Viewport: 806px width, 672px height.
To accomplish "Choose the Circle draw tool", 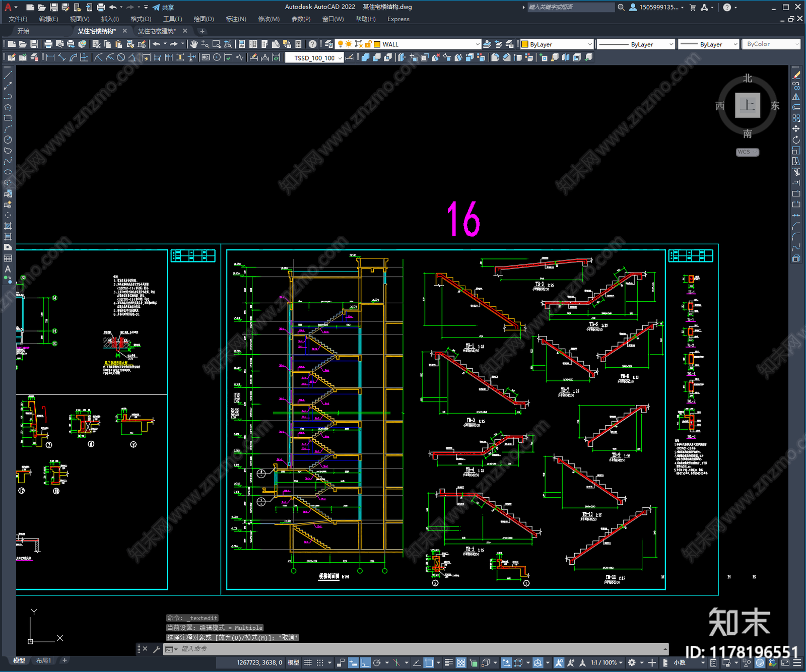I will [8, 140].
